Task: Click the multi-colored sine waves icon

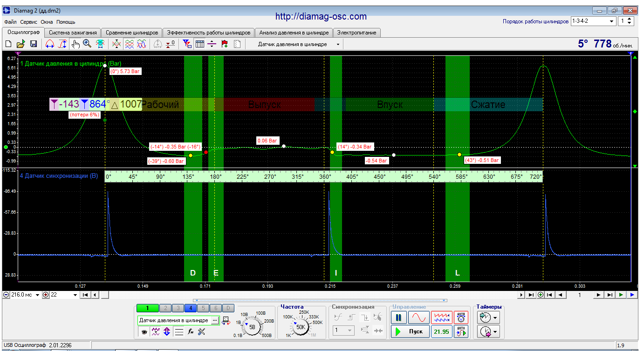Action: click(142, 44)
